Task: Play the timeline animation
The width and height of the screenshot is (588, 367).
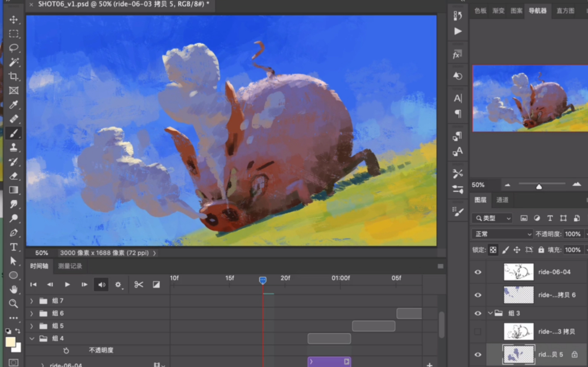Action: (x=67, y=284)
